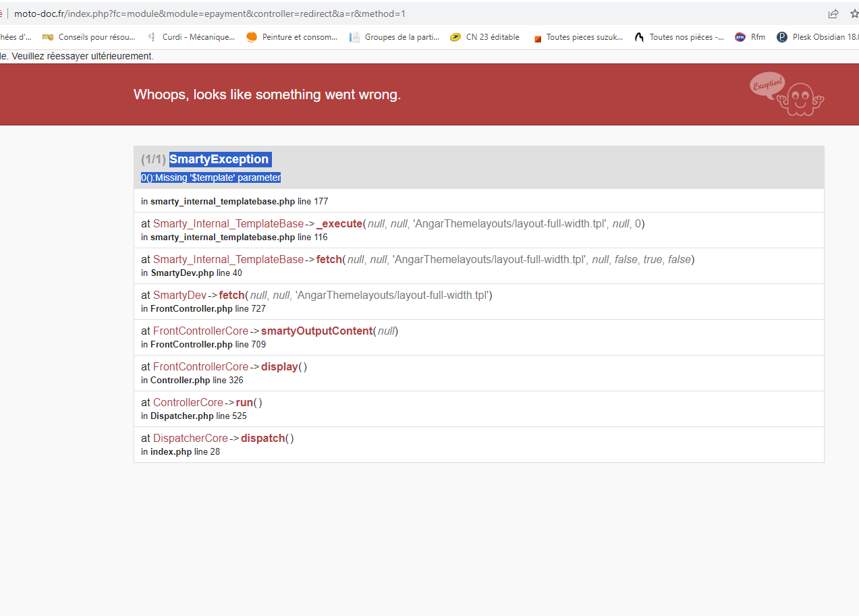Click the smartyOutputContent method name
Screen dimensions: 859x616
click(x=316, y=331)
